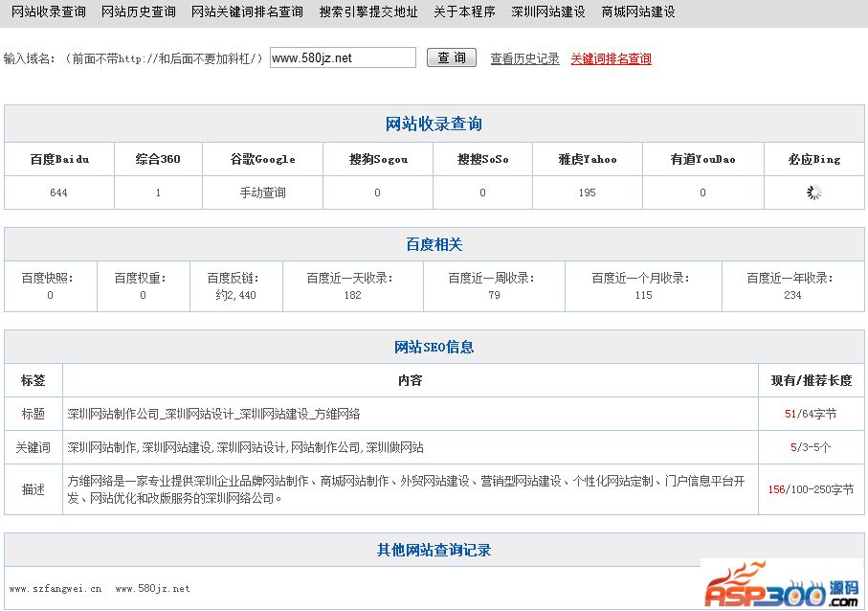Click the 标题 row label

coord(33,414)
